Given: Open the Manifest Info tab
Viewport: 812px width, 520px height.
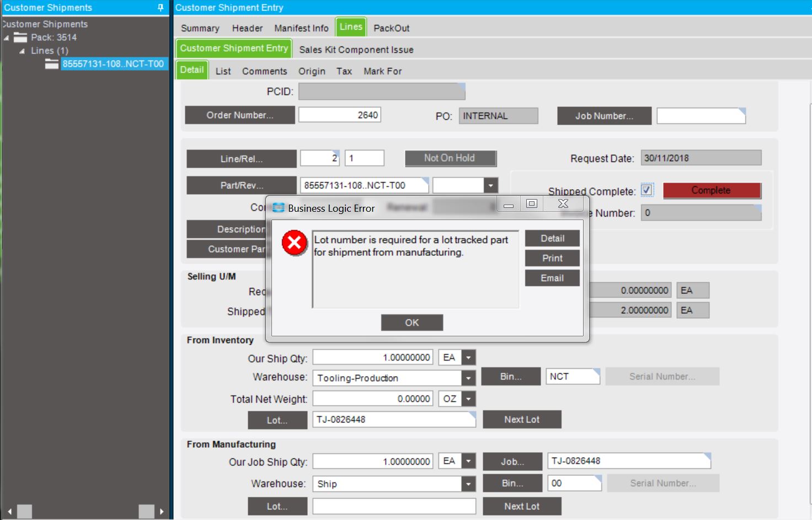Looking at the screenshot, I should (x=301, y=28).
